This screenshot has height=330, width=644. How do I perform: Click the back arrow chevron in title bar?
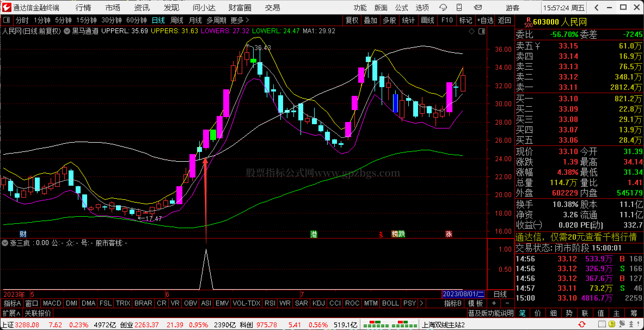pos(597,8)
